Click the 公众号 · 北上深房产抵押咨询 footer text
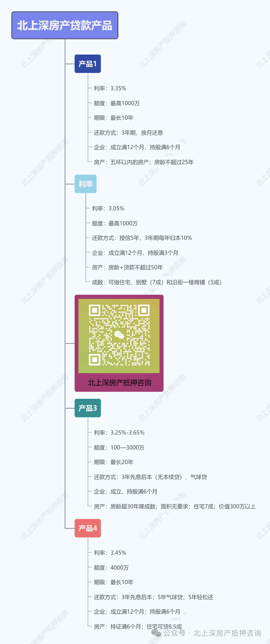The width and height of the screenshot is (270, 644). (x=212, y=633)
